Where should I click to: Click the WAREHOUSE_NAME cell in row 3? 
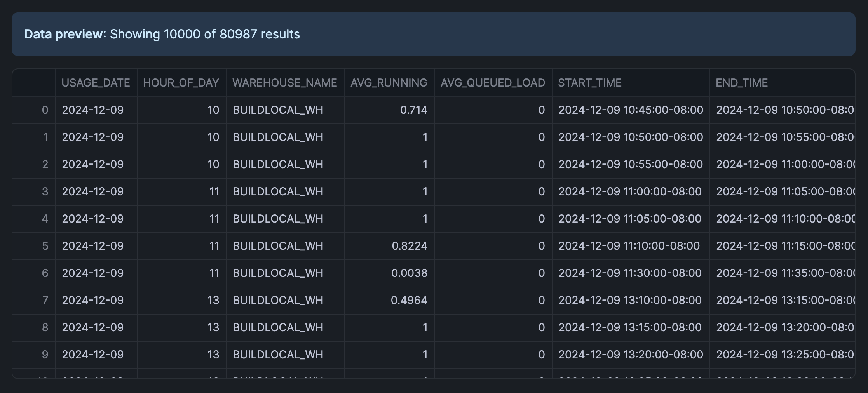point(278,191)
